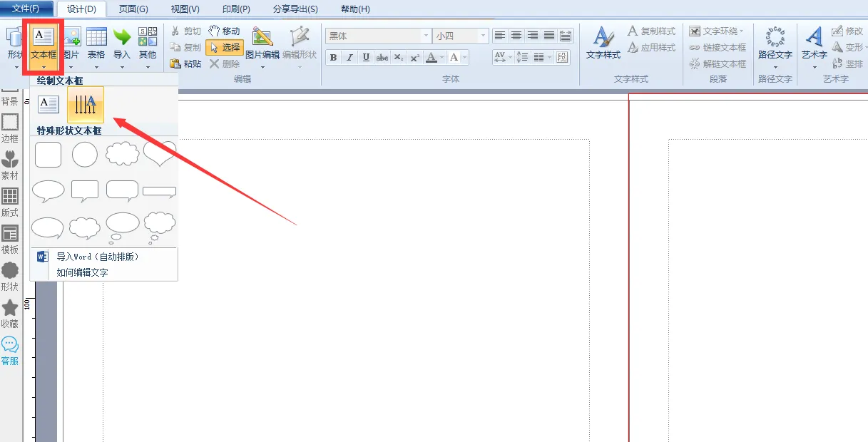Viewport: 868px width, 442px height.
Task: Open the 边框 border sidebar panel
Action: (x=10, y=128)
